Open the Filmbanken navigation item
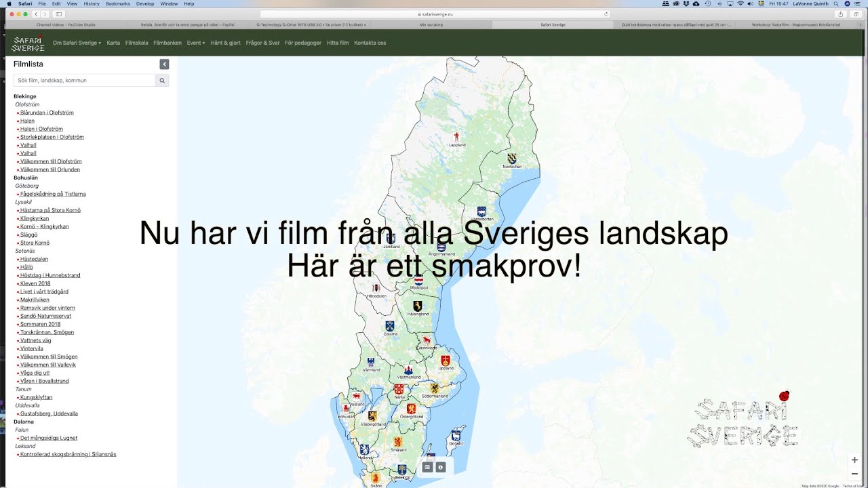 pyautogui.click(x=167, y=43)
